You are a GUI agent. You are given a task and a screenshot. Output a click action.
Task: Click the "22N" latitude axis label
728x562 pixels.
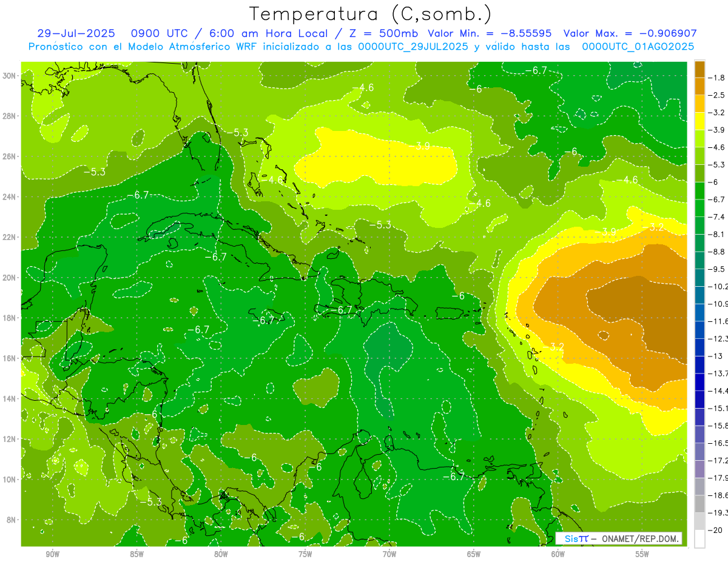(x=9, y=237)
